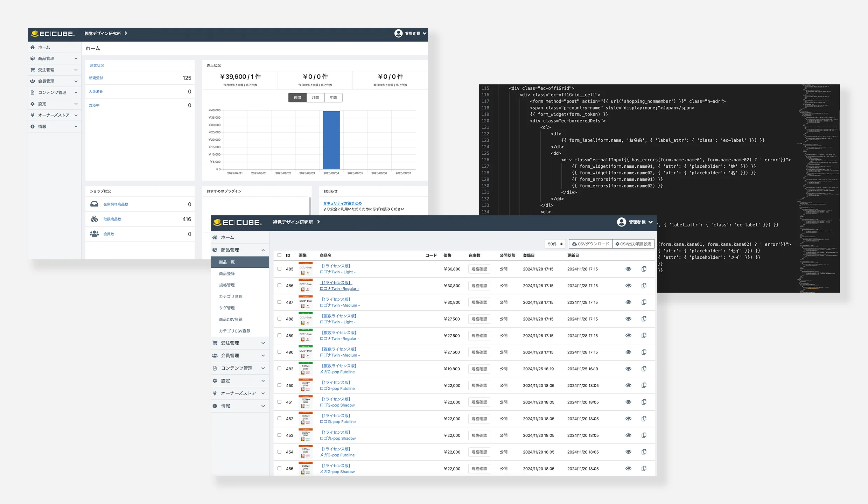
Task: Toggle the select-all checkbox in table header
Action: [279, 255]
